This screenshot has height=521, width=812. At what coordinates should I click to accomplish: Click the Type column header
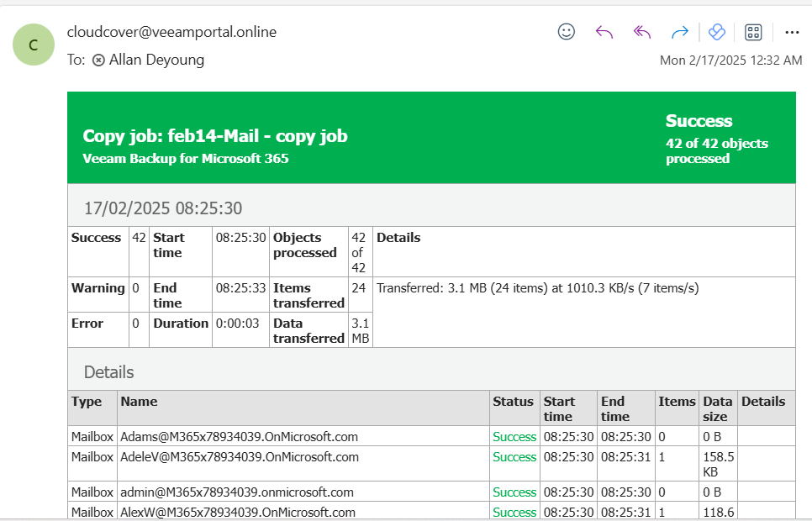(x=87, y=402)
